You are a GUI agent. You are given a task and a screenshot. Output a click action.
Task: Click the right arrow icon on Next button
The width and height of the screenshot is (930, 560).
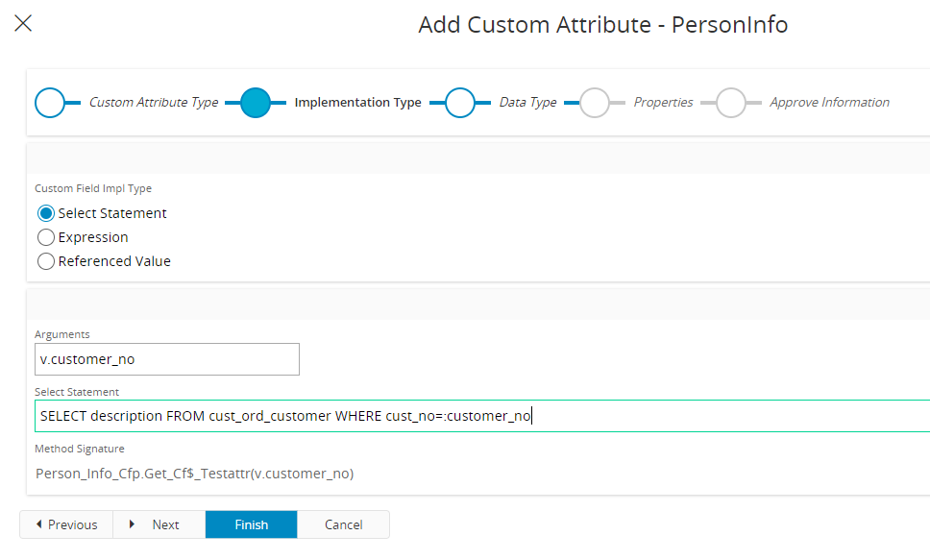click(x=134, y=524)
